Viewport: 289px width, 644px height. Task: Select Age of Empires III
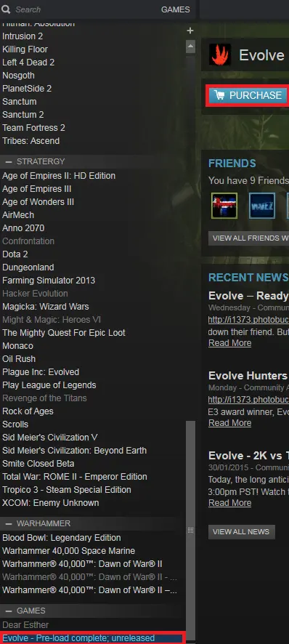pos(36,189)
